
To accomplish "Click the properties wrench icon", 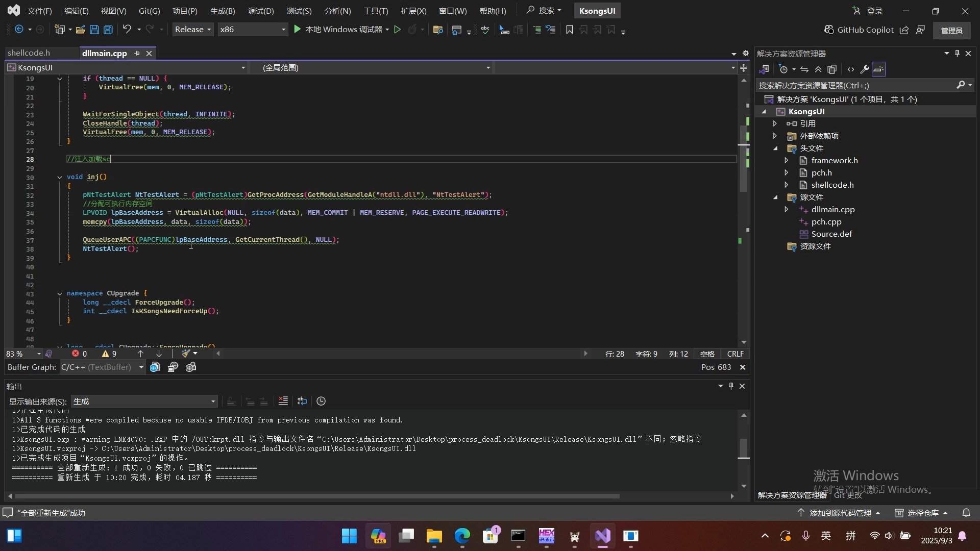I will pyautogui.click(x=865, y=69).
